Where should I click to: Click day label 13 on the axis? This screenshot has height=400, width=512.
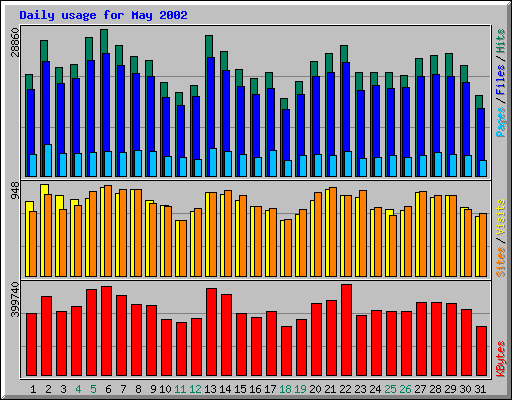click(x=210, y=389)
